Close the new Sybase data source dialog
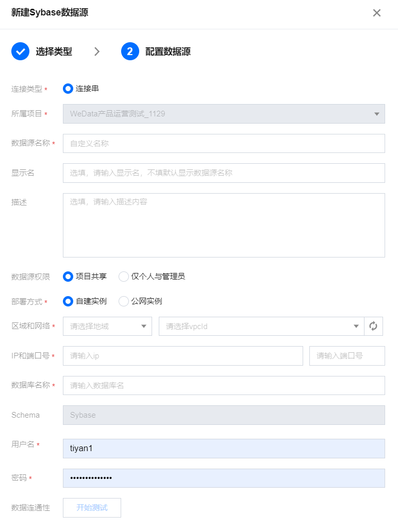This screenshot has height=532, width=398. click(x=377, y=13)
